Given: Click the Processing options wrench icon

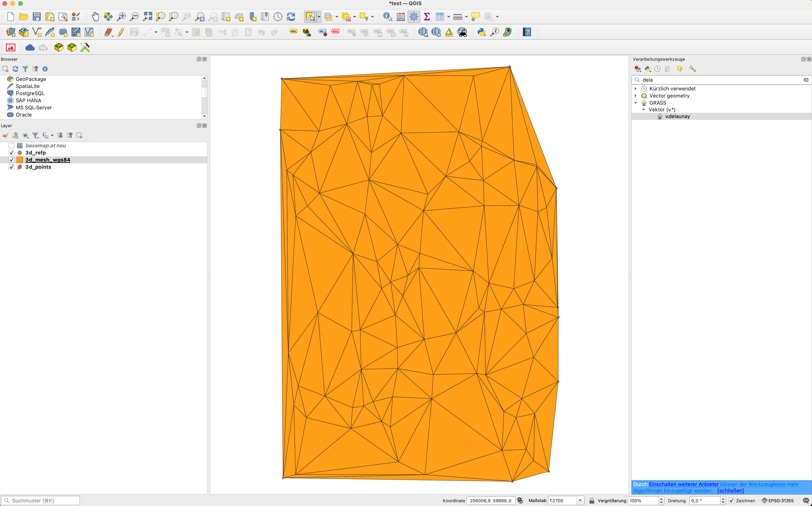Looking at the screenshot, I should [693, 69].
